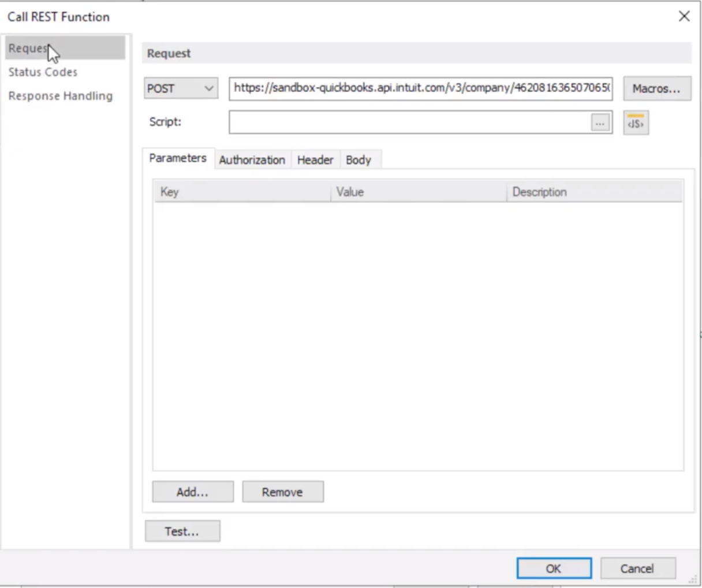
Task: Confirm the dialog with OK
Action: coord(554,568)
